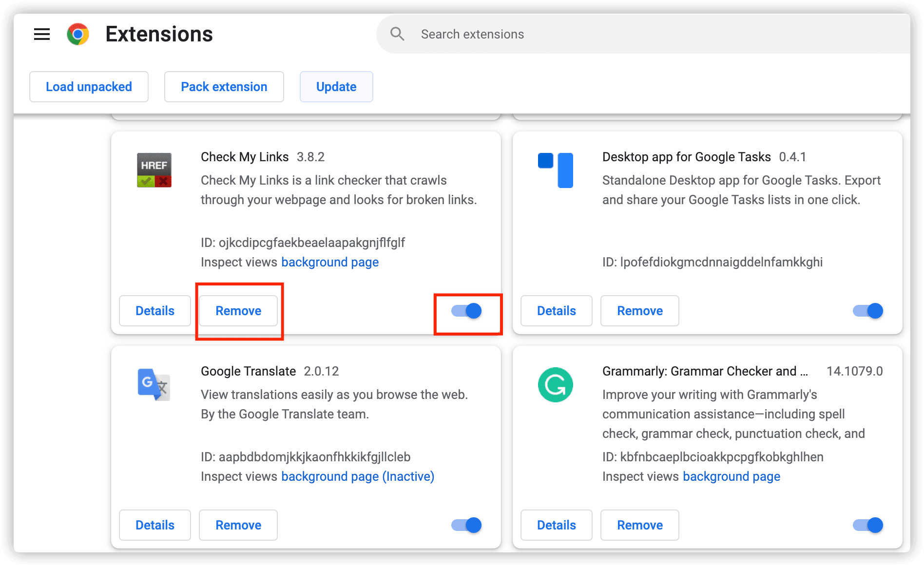Remove the Google Translate extension

238,525
